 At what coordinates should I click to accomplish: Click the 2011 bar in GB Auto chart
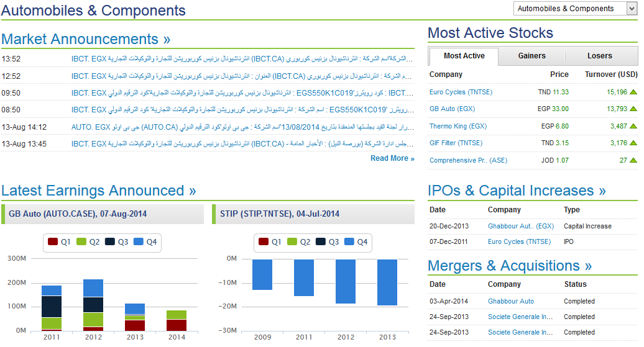pyautogui.click(x=52, y=308)
